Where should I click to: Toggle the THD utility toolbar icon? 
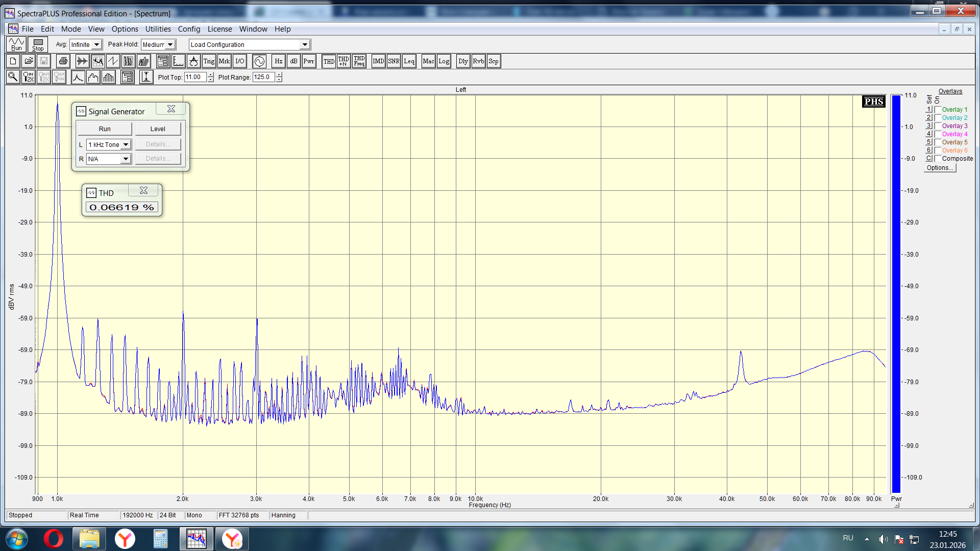pyautogui.click(x=329, y=62)
